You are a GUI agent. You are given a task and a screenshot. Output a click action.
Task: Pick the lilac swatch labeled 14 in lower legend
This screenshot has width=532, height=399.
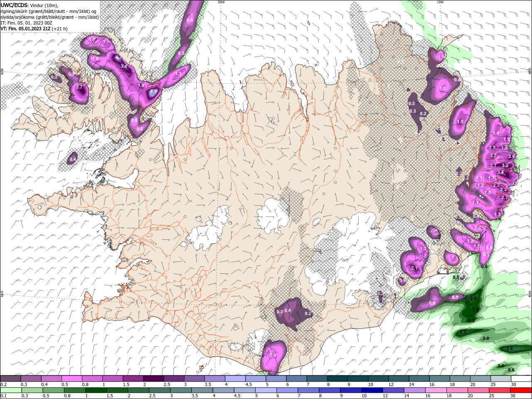pos(414,390)
